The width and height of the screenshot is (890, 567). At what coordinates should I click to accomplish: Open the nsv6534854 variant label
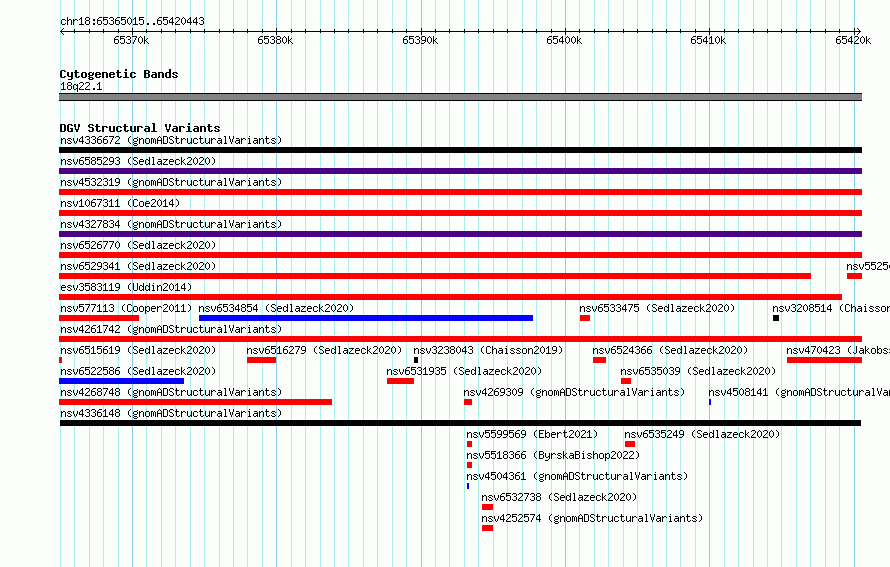[x=276, y=308]
